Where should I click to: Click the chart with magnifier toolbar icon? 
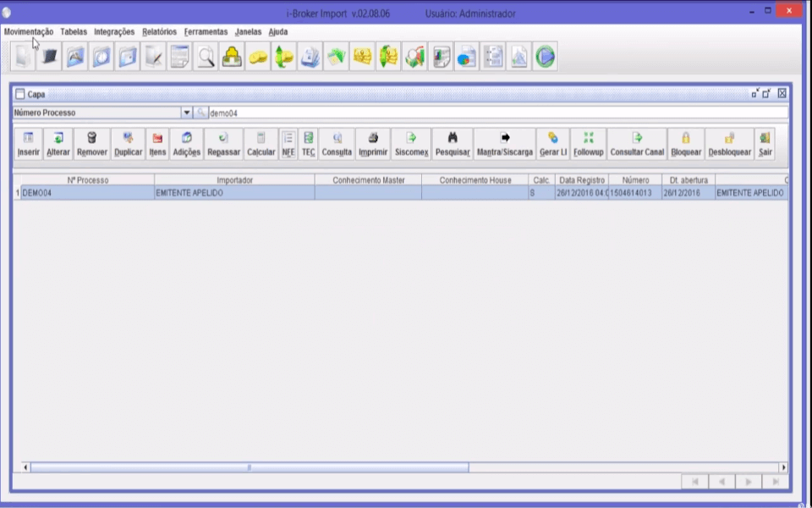pyautogui.click(x=414, y=56)
